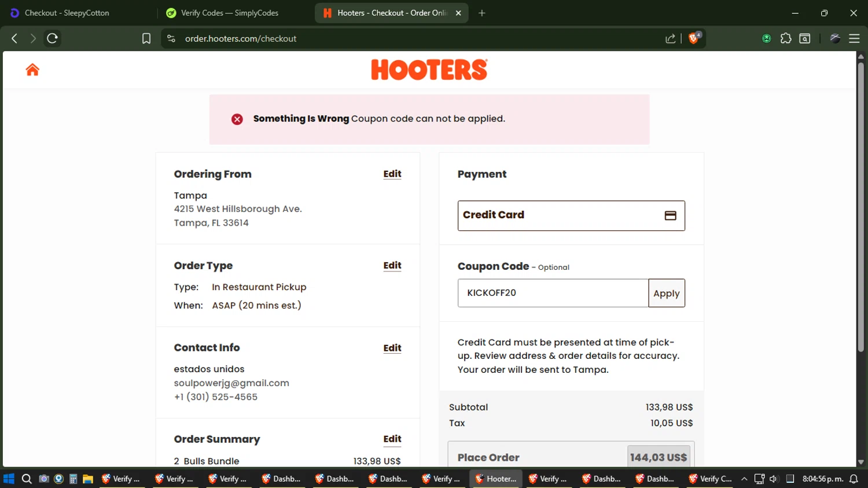The width and height of the screenshot is (868, 488).
Task: Open the Brave Shields lion icon
Action: 694,38
